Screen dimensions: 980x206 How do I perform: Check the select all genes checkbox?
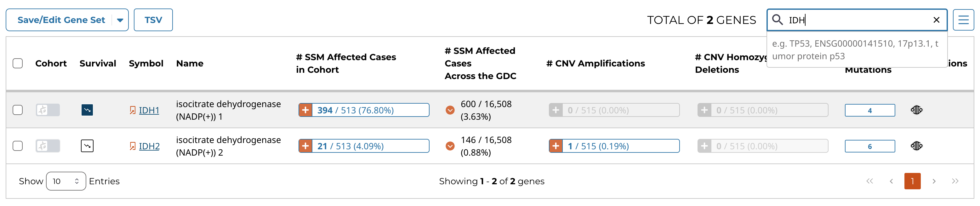point(18,63)
